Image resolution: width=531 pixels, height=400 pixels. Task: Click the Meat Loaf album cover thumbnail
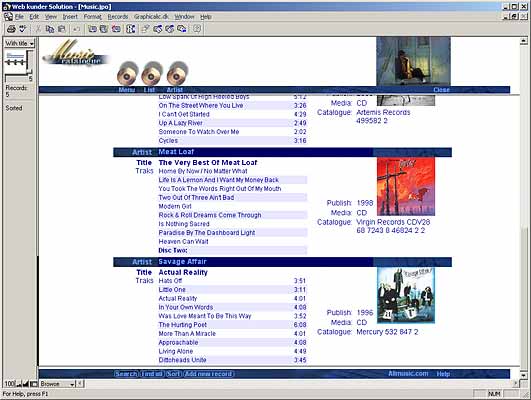click(x=406, y=187)
